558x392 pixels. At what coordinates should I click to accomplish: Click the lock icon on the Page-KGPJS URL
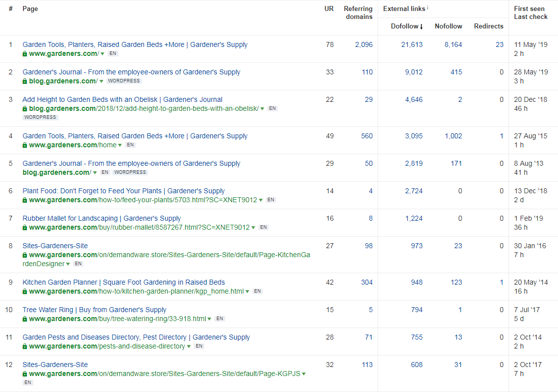(x=24, y=374)
